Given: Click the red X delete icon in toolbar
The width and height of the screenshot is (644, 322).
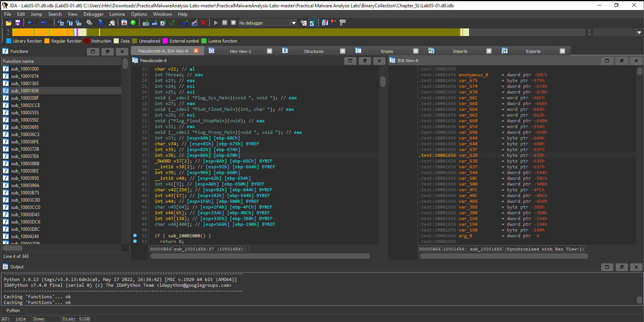Looking at the screenshot, I should click(x=203, y=23).
